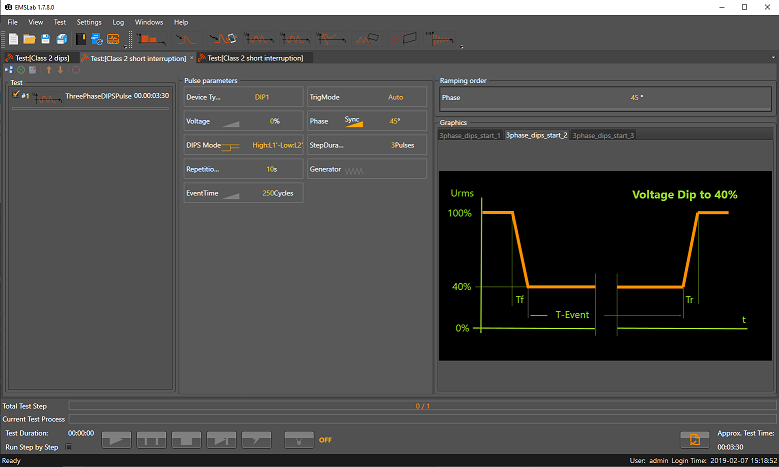Switch to Test:[Class 2 dips] tab
Viewport: 779px width, 467px height.
click(x=41, y=58)
